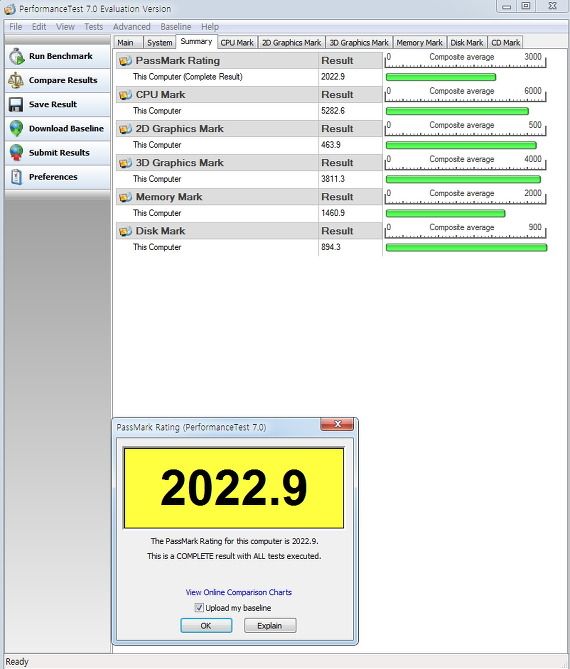This screenshot has height=669, width=570.
Task: Click the PassMark Rating value 2022.9 in table
Action: click(x=333, y=77)
